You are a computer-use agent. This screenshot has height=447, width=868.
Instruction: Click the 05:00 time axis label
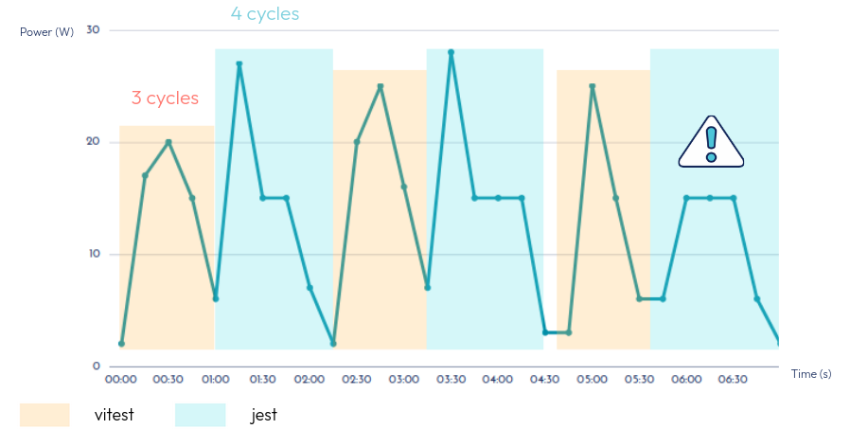coord(592,379)
